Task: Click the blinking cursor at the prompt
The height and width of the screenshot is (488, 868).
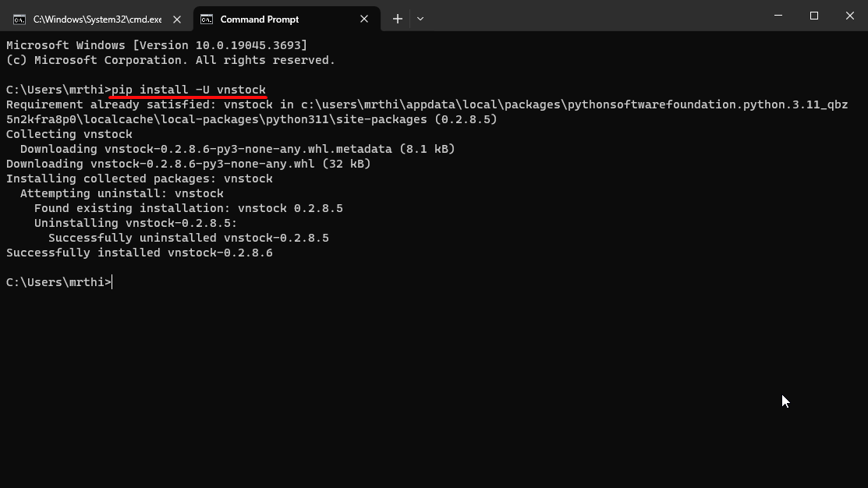Action: [112, 281]
